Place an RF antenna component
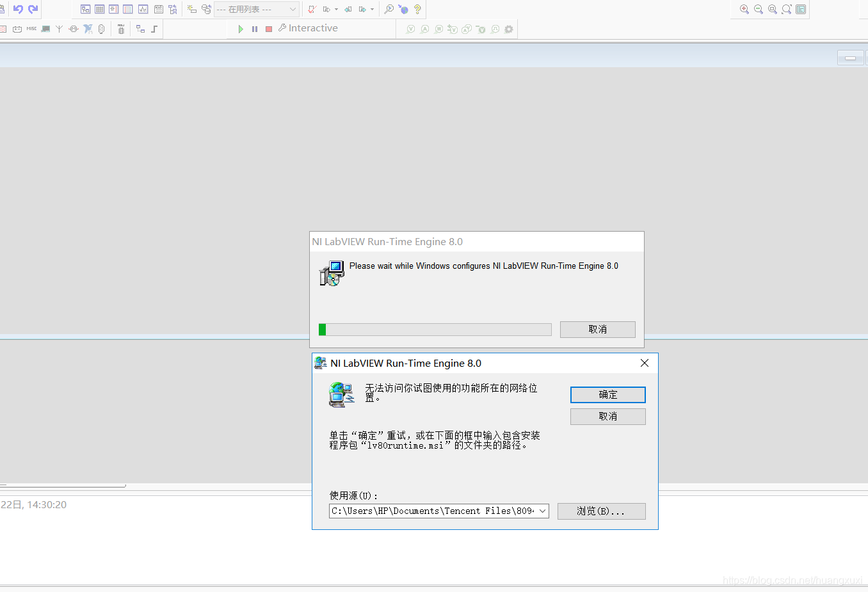 click(x=59, y=29)
